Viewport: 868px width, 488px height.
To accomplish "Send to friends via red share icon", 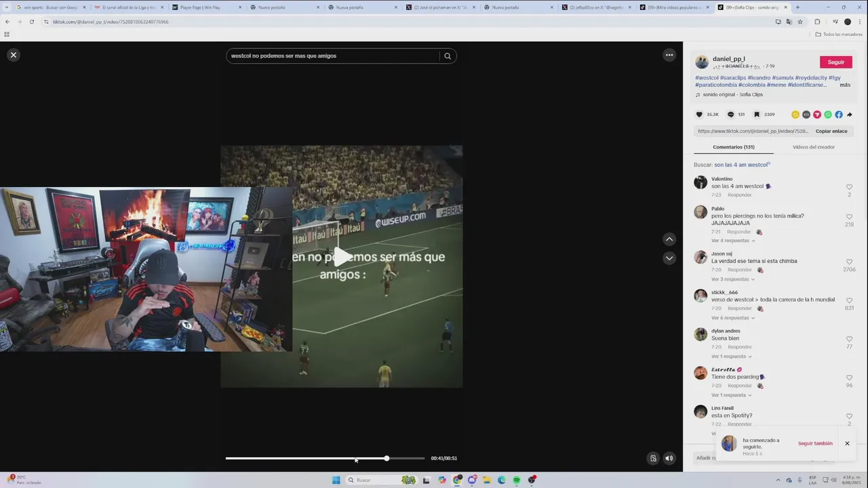I will pos(817,115).
